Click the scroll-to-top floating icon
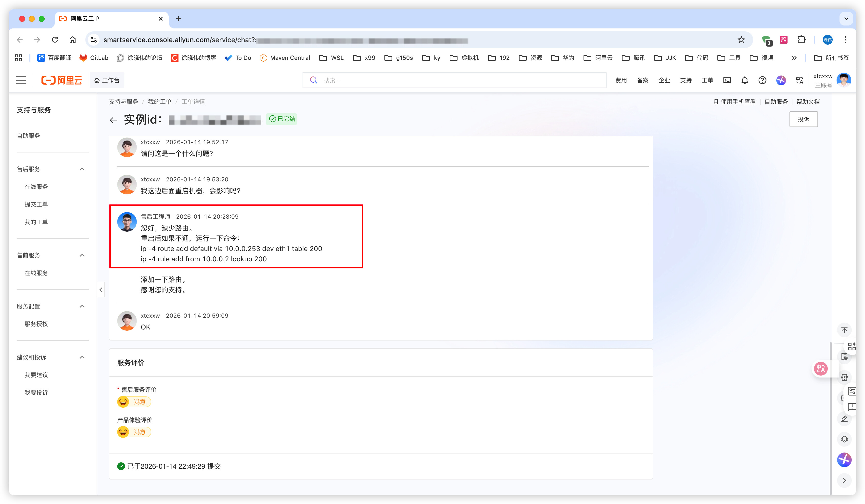This screenshot has width=865, height=504. tap(844, 330)
